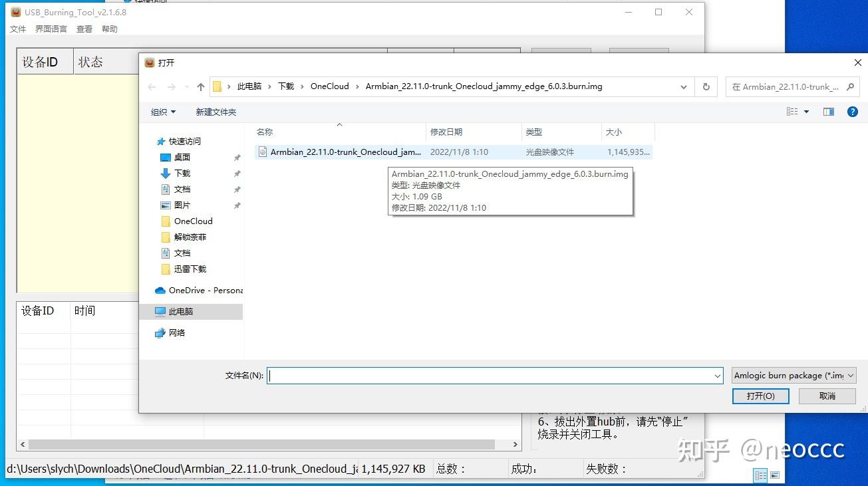Click scrollbar left arrow in the log list
This screenshot has height=486, width=868.
[x=23, y=445]
